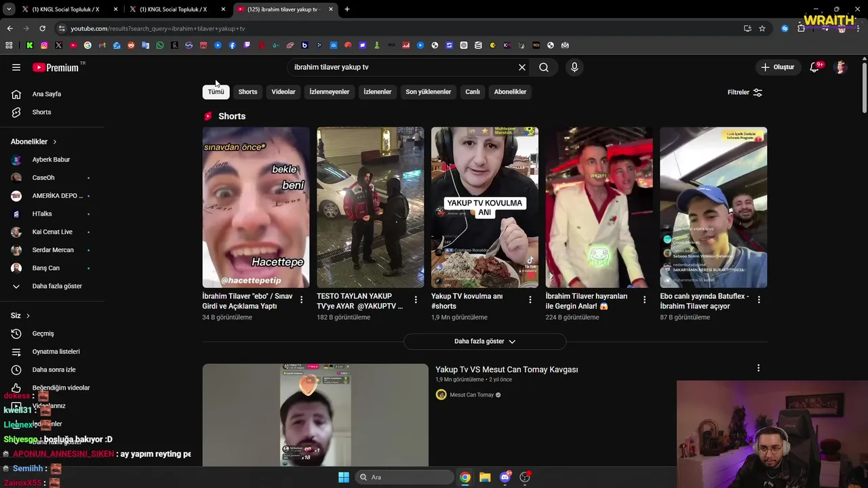Open the Kavgası video thumbnail
This screenshot has height=488, width=868.
pyautogui.click(x=315, y=415)
